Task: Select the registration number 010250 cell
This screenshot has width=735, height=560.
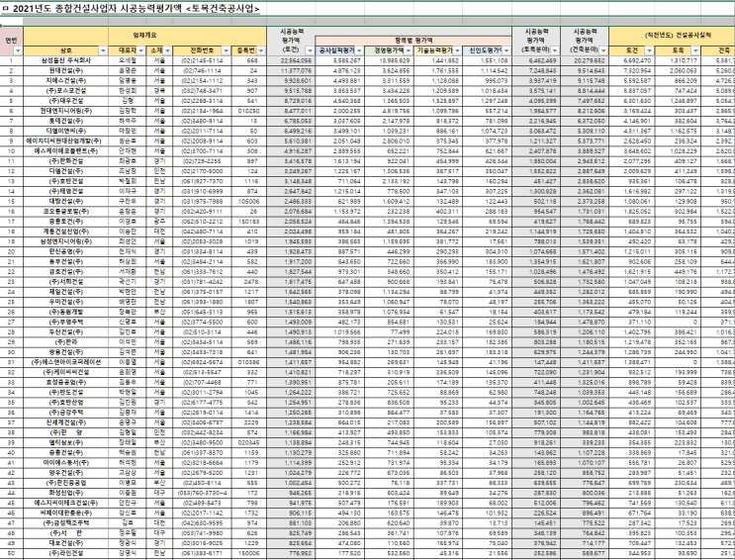Action: (x=249, y=111)
